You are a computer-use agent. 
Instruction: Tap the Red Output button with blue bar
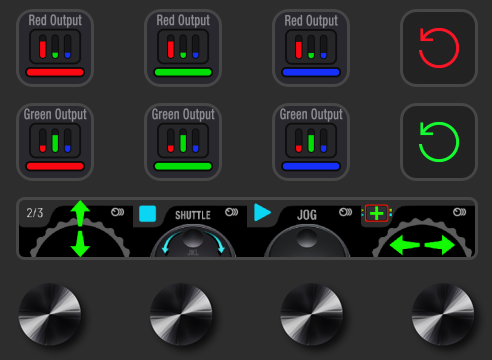point(311,48)
